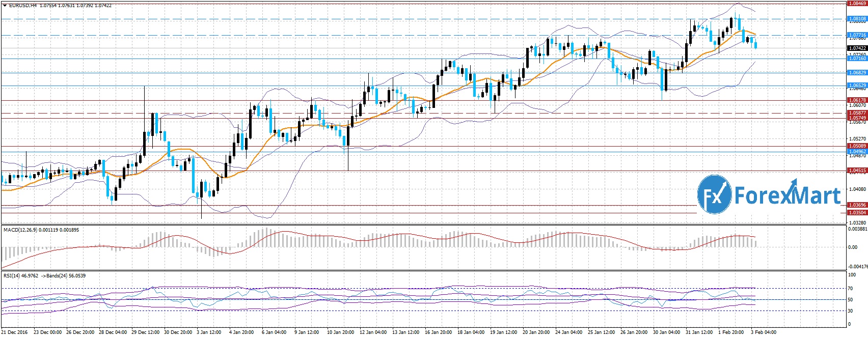Viewport: 868px width, 338px height.
Task: Click the 1.04962 blue price label
Action: pos(857,152)
